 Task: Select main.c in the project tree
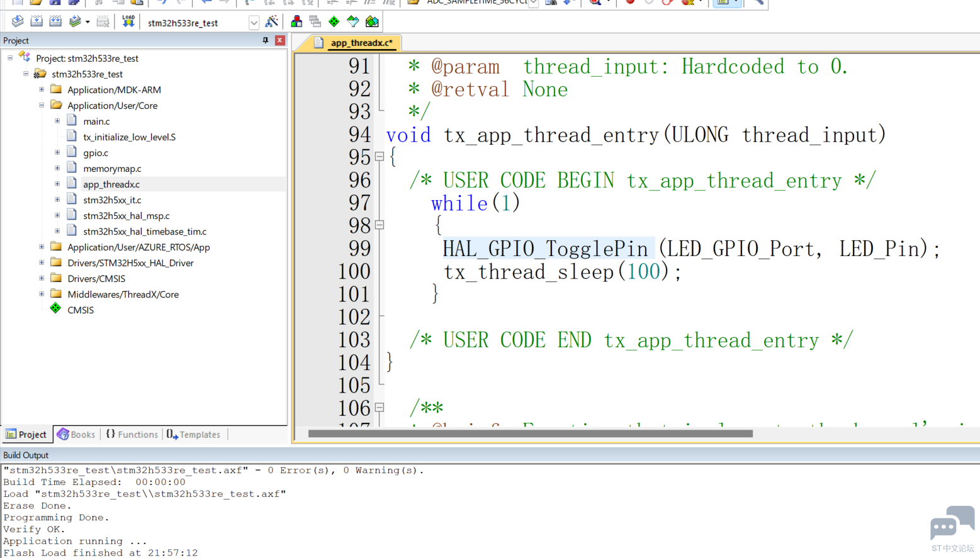click(96, 121)
